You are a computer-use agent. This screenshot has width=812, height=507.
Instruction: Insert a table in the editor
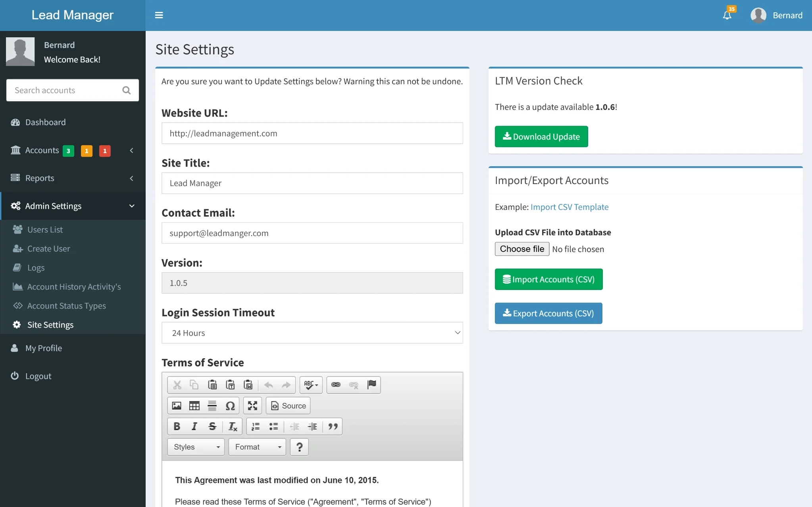[194, 406]
